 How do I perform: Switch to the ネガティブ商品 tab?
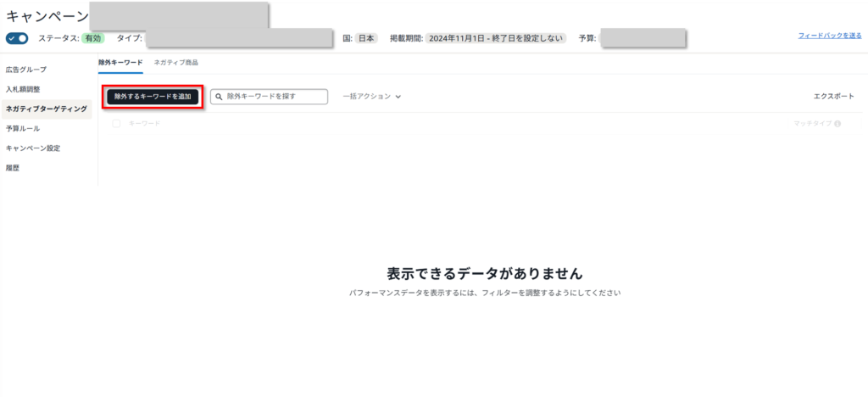[x=176, y=63]
